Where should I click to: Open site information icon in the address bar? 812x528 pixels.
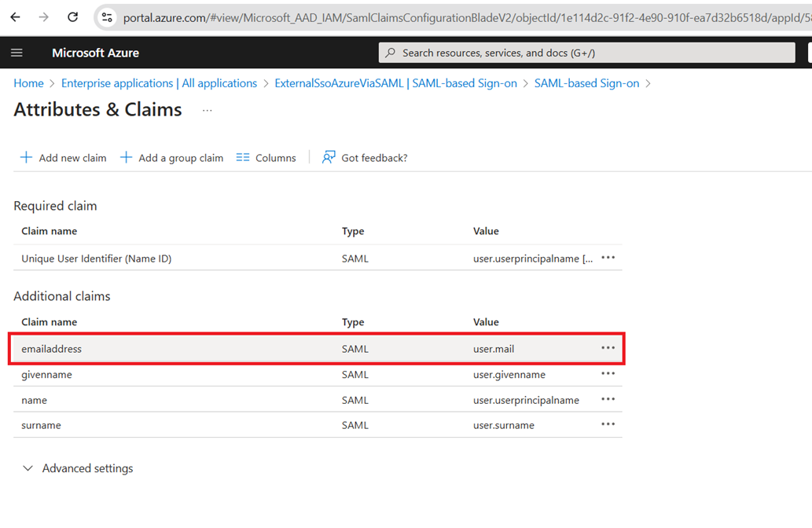(x=107, y=17)
